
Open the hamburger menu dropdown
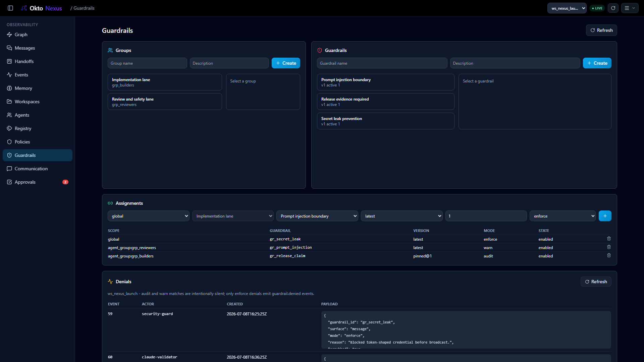(630, 8)
